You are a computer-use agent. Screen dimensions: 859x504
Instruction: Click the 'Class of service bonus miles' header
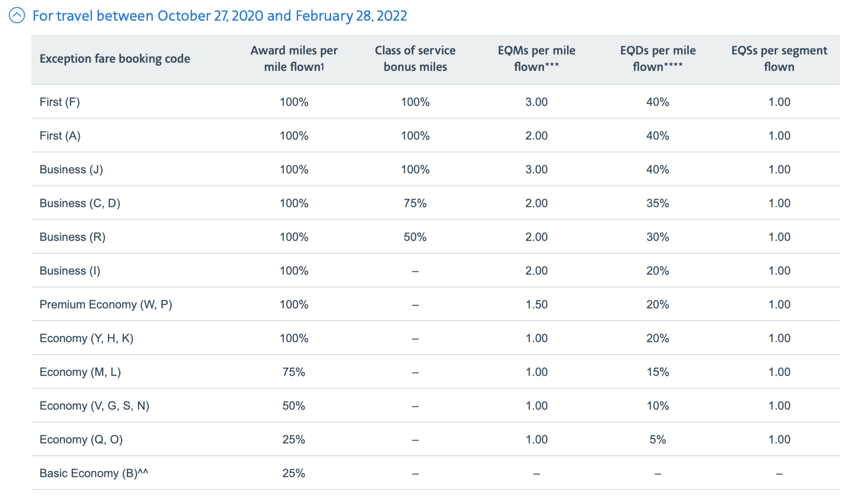[415, 59]
